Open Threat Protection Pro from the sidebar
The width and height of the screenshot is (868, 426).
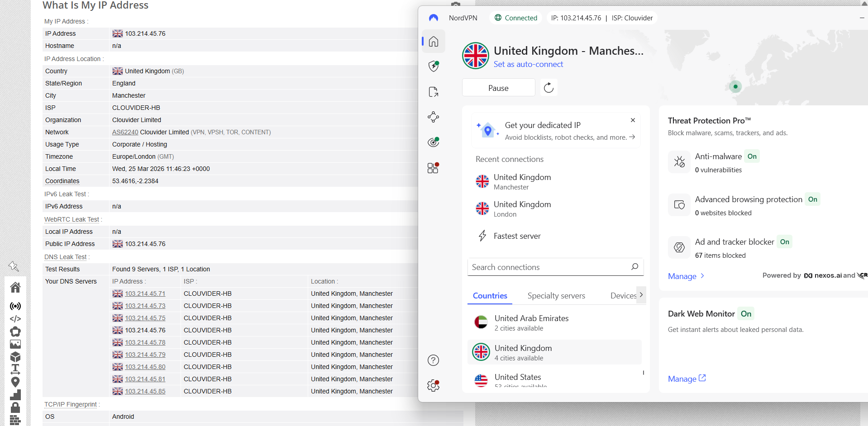click(433, 66)
